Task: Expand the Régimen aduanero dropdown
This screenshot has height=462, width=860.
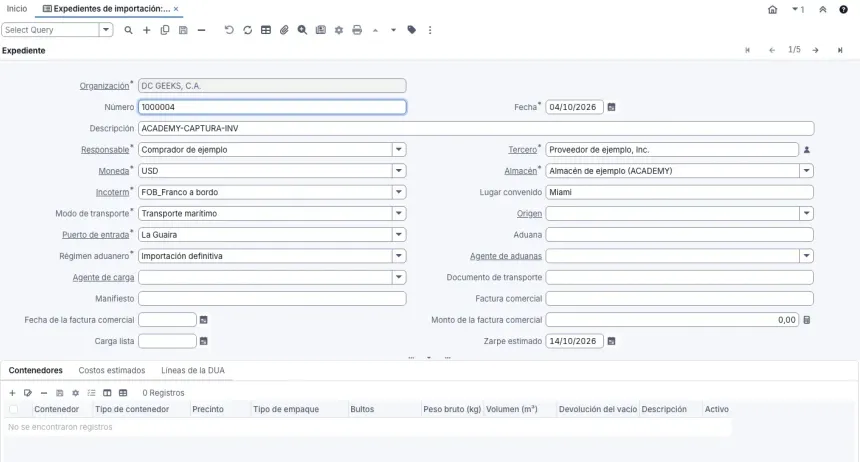Action: (x=399, y=256)
